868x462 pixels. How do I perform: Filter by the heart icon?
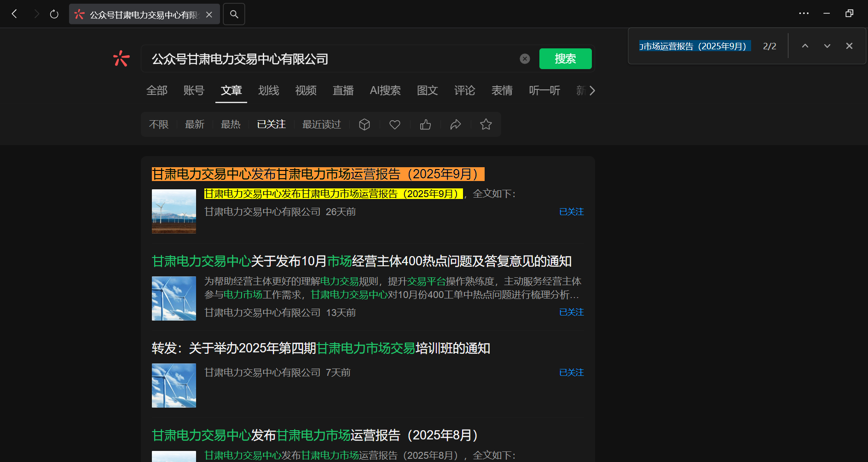395,124
